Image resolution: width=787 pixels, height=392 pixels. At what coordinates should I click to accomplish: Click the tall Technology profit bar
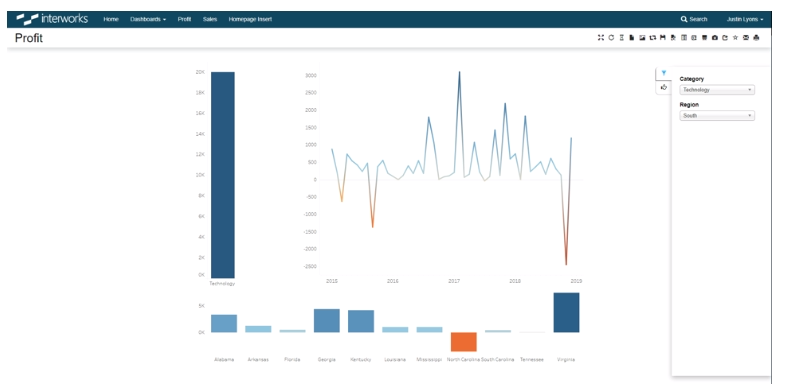pyautogui.click(x=222, y=175)
